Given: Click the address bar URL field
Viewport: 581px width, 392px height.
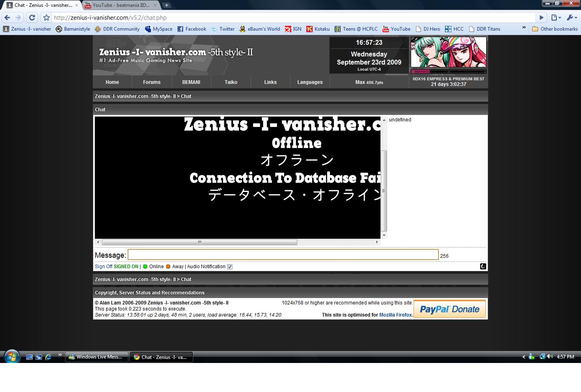Looking at the screenshot, I should coord(293,17).
